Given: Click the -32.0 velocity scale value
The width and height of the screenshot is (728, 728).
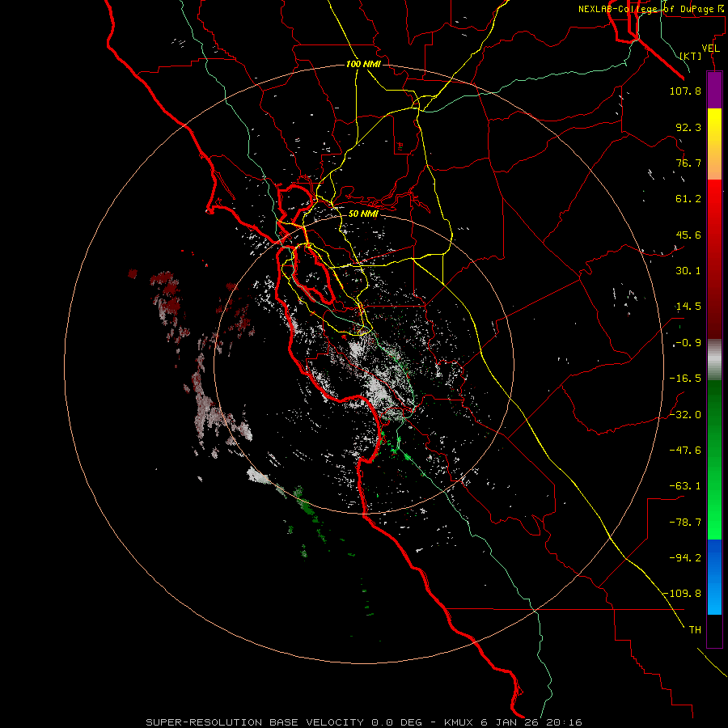Looking at the screenshot, I should [685, 415].
